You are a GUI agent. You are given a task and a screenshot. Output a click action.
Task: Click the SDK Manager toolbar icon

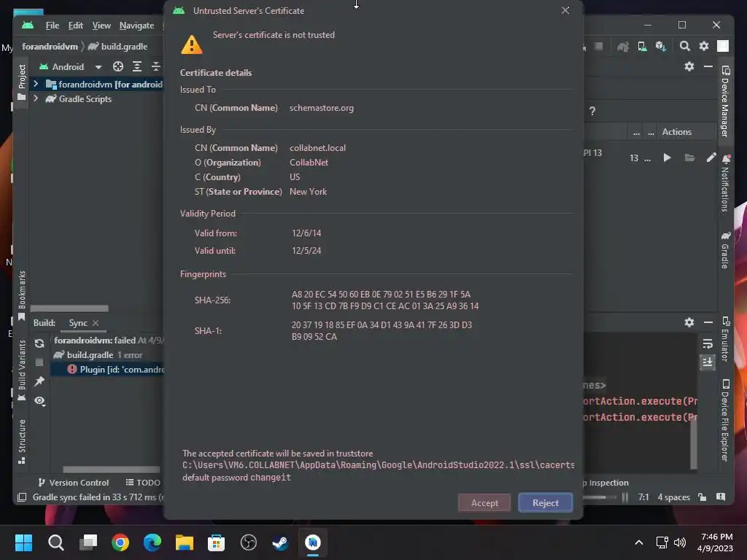[x=661, y=46]
